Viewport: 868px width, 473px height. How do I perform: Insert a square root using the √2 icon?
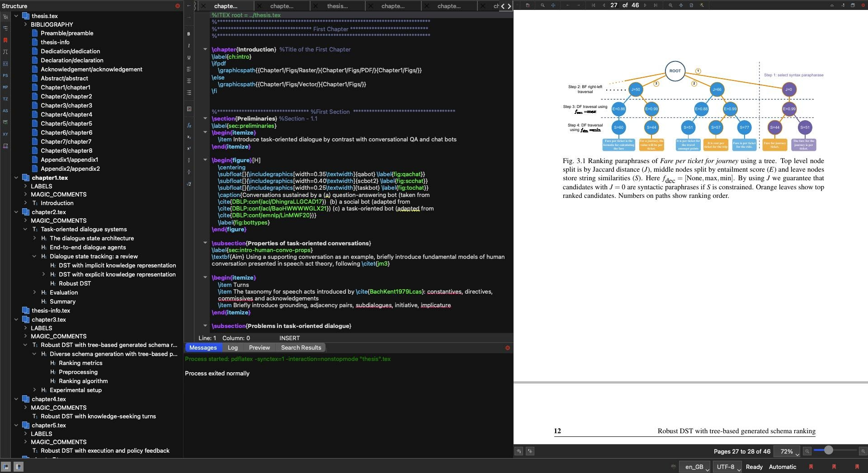point(189,184)
